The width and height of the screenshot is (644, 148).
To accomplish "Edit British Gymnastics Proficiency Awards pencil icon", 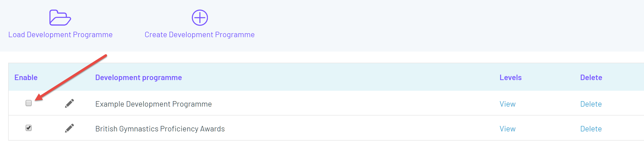I will (x=69, y=128).
